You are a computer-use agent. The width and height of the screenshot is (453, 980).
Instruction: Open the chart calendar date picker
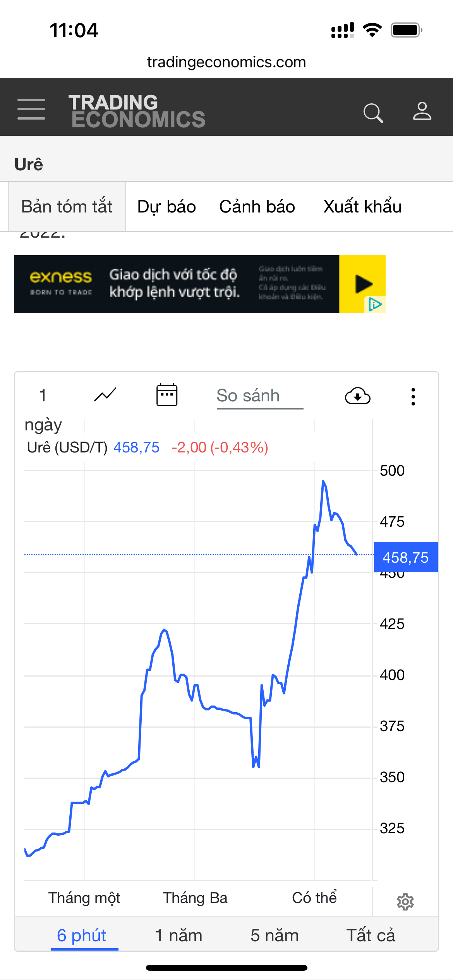166,395
